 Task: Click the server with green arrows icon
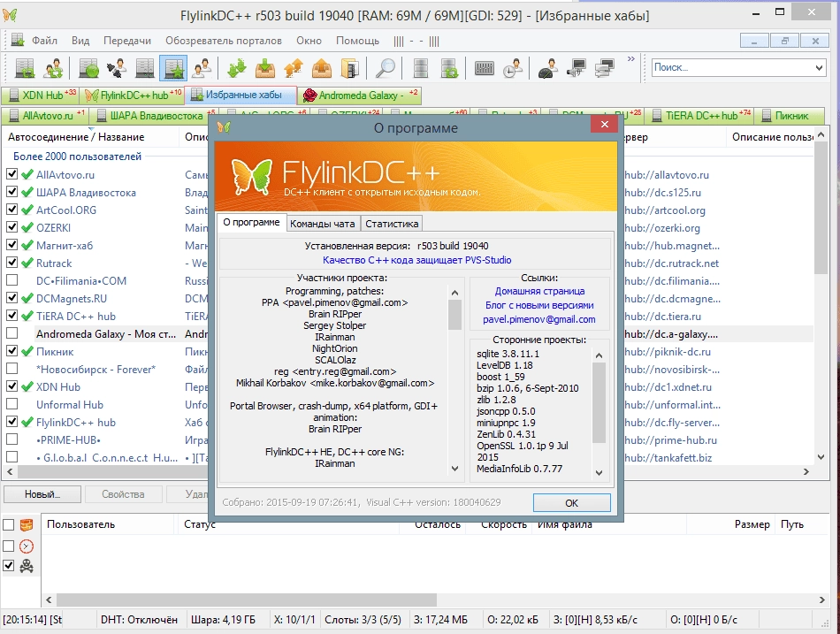pos(449,69)
